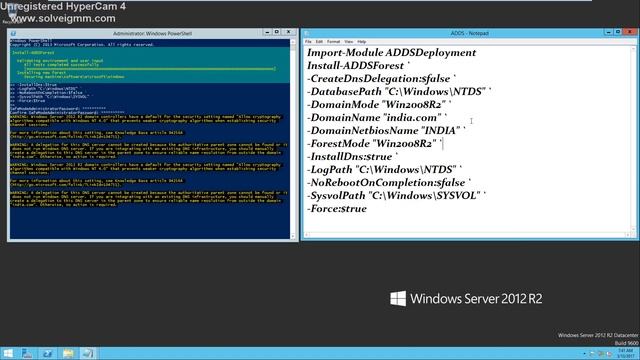This screenshot has width=640, height=360.
Task: Minimize the PowerShell window
Action: coord(267,32)
